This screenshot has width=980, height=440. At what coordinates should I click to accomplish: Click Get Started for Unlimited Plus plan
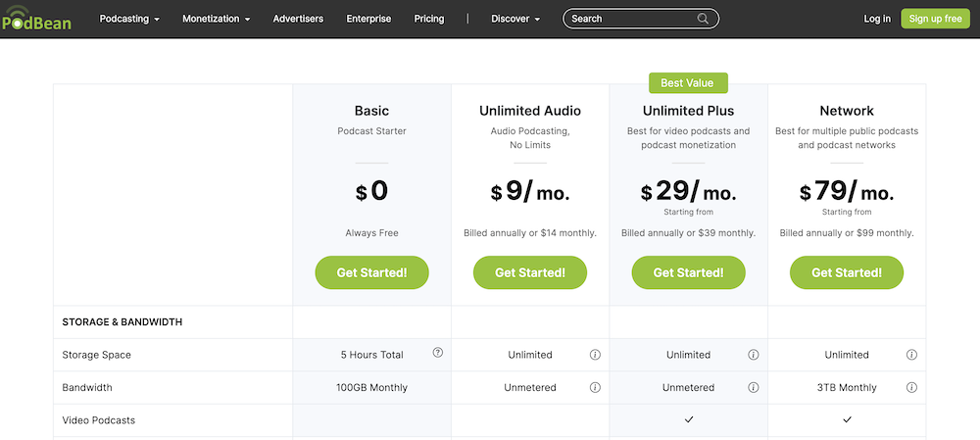tap(688, 272)
